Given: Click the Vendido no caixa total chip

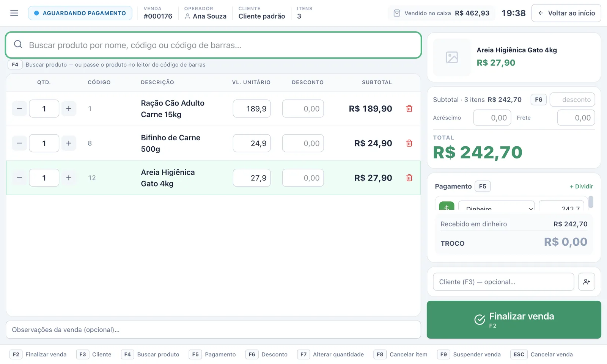Looking at the screenshot, I should pyautogui.click(x=441, y=13).
